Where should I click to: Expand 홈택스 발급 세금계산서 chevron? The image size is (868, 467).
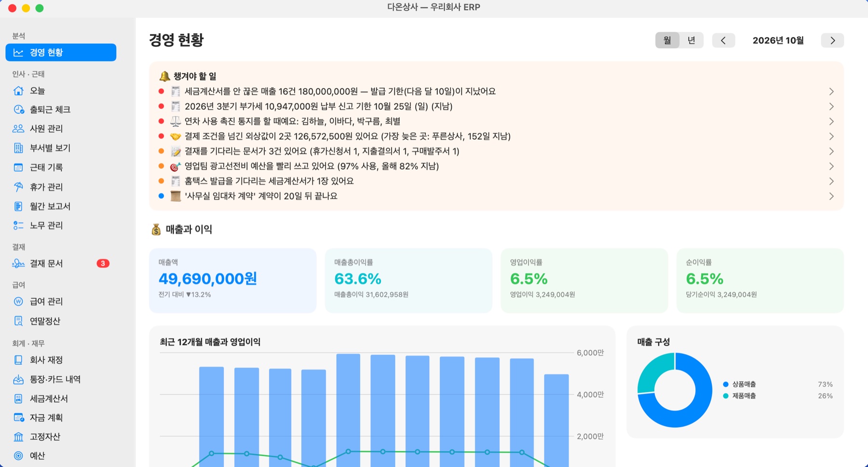tap(831, 181)
